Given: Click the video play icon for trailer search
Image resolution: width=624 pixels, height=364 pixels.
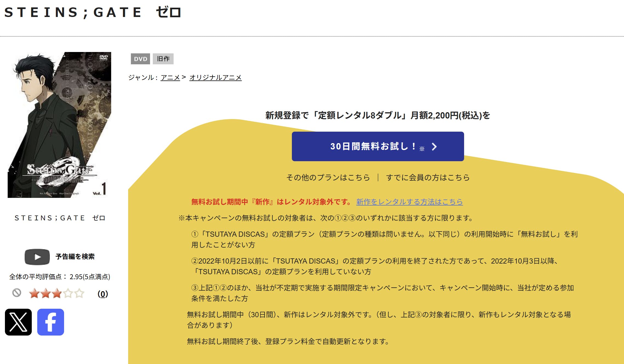Looking at the screenshot, I should (x=37, y=257).
